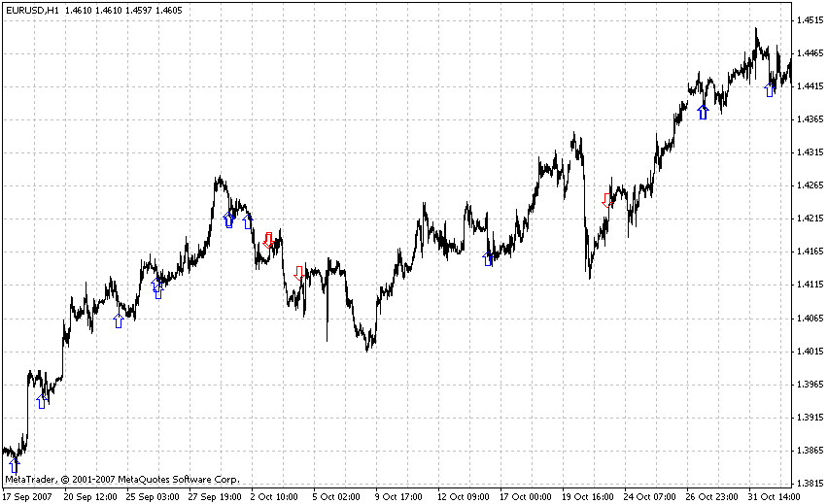The height and width of the screenshot is (504, 828).
Task: Click the 9 Oct 17:00 time label
Action: tap(398, 497)
